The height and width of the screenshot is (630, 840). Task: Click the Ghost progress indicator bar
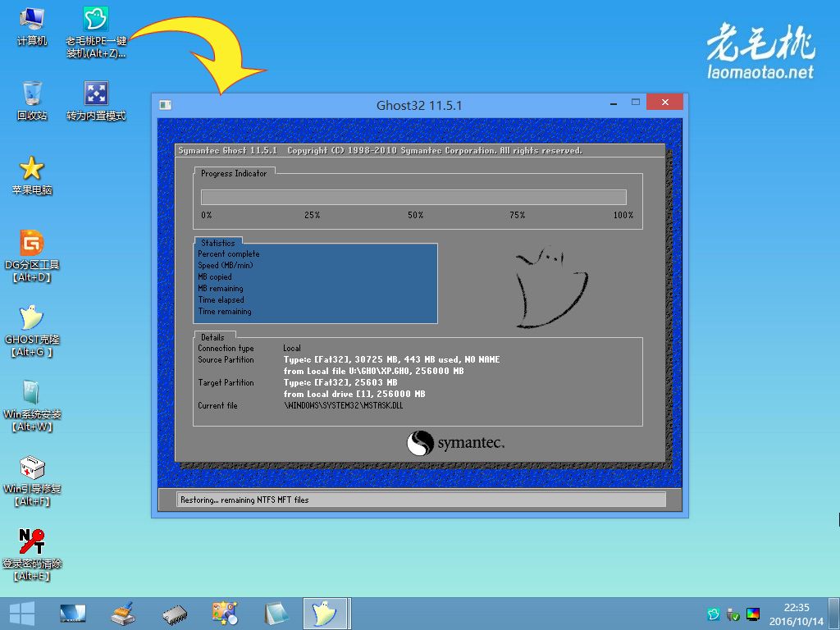pos(413,197)
